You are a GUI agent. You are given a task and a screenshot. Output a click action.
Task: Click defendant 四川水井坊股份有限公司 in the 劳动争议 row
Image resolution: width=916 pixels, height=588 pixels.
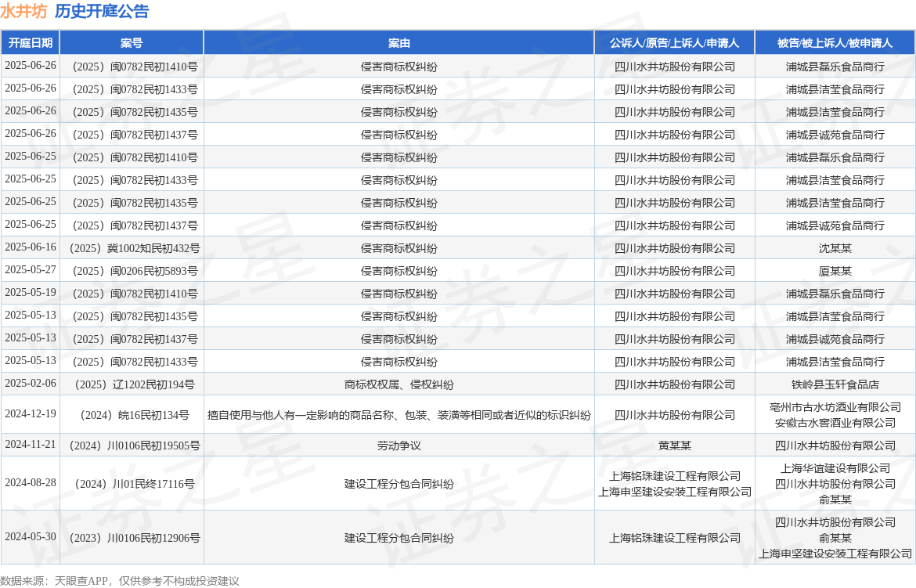(835, 446)
